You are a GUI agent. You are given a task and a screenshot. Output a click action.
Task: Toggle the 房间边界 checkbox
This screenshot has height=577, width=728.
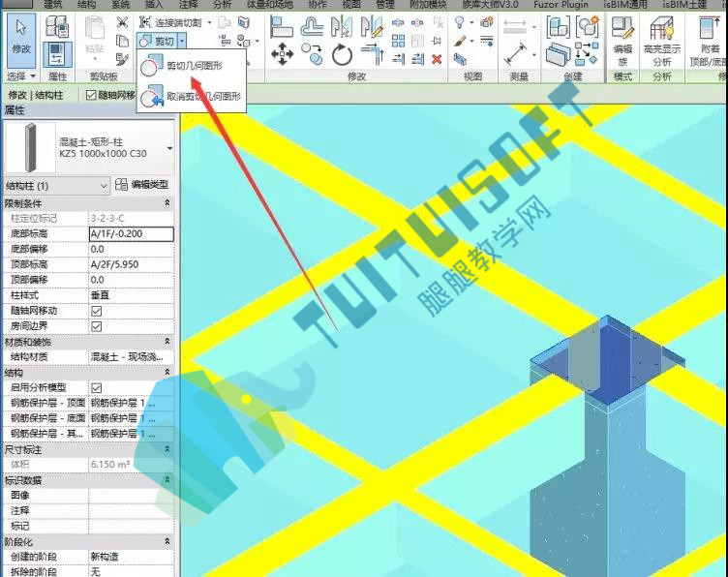pos(97,326)
